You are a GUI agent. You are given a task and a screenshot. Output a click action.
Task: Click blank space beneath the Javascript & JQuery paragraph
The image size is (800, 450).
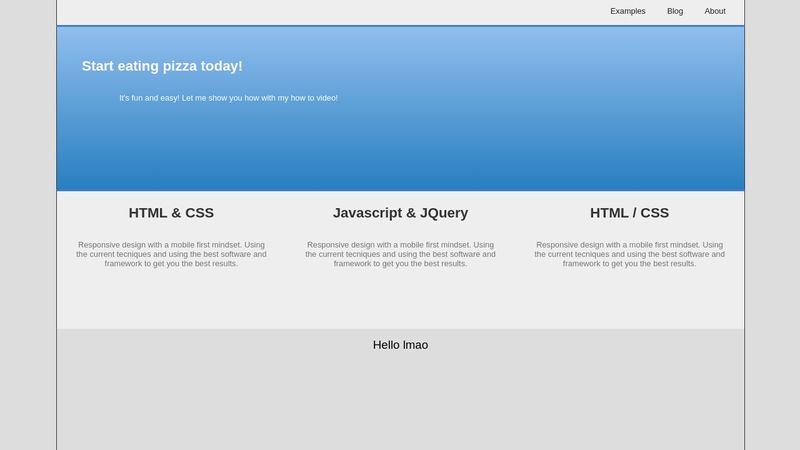[x=400, y=300]
